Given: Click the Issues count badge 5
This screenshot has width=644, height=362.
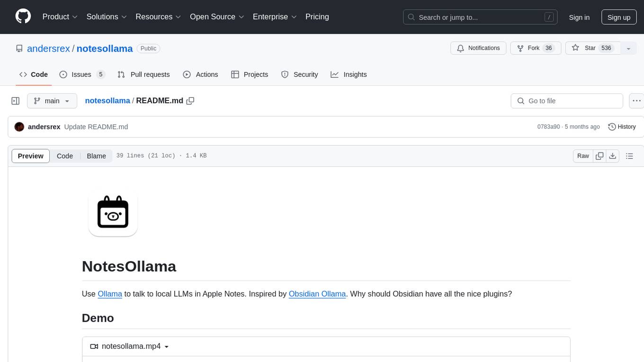Looking at the screenshot, I should 100,74.
